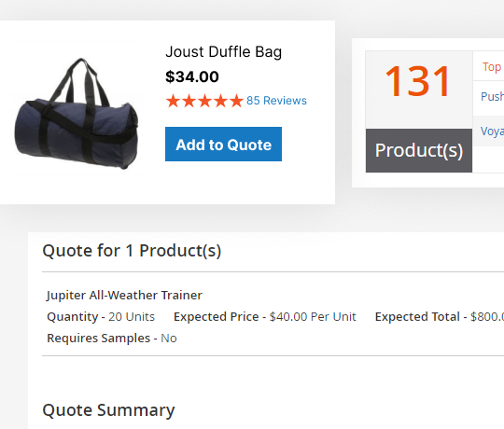Viewport: 504px width, 429px height.
Task: Open the Joust Duffle Bag product title
Action: coord(224,51)
